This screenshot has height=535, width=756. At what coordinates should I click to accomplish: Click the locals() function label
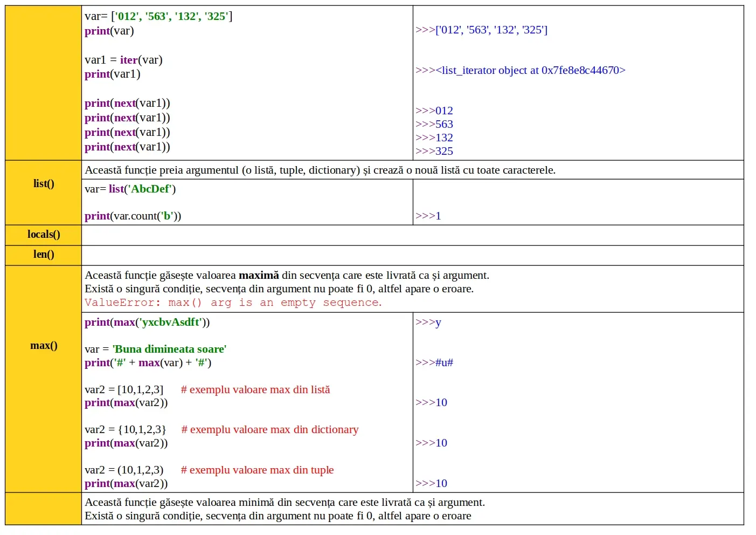click(44, 234)
